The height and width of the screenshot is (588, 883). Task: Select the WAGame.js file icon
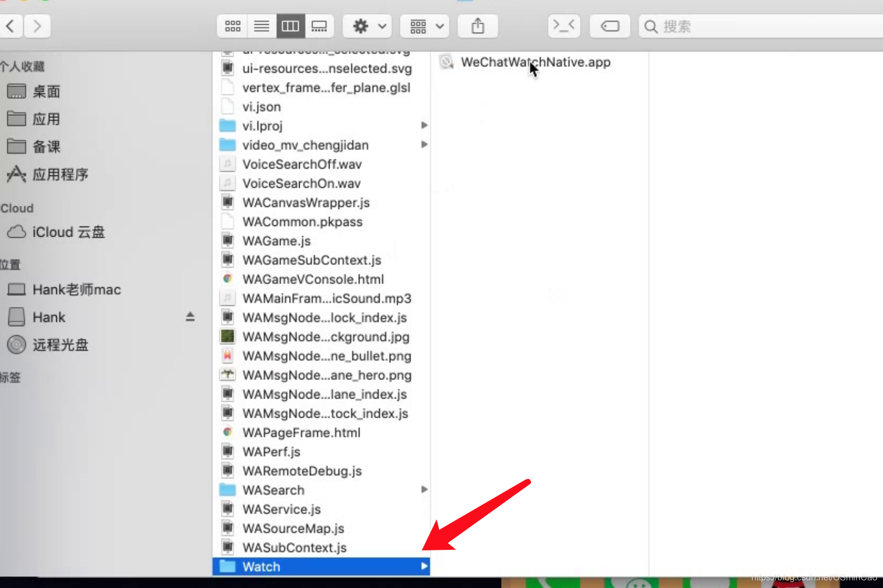point(228,241)
